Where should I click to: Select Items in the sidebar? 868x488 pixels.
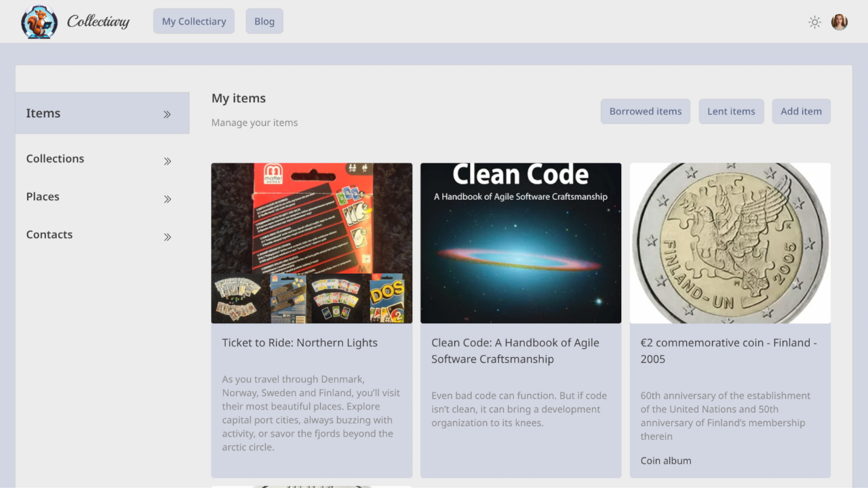coord(102,113)
